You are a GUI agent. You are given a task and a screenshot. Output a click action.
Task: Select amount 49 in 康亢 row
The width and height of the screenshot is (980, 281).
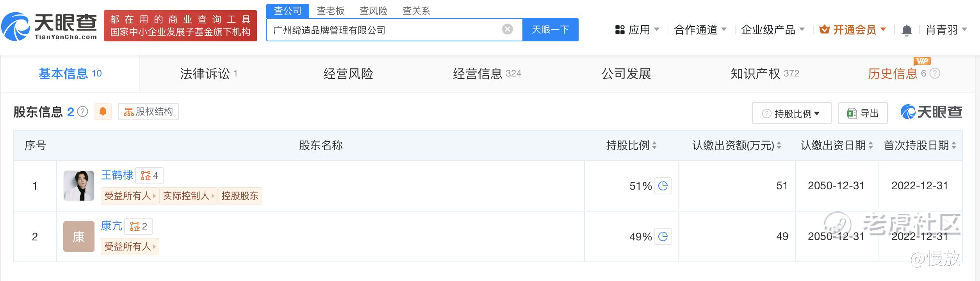[782, 237]
